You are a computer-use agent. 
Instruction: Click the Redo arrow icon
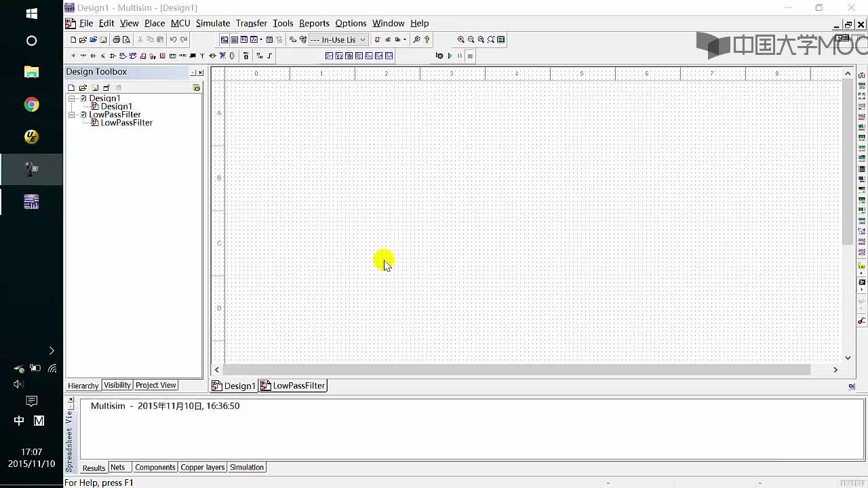[184, 39]
